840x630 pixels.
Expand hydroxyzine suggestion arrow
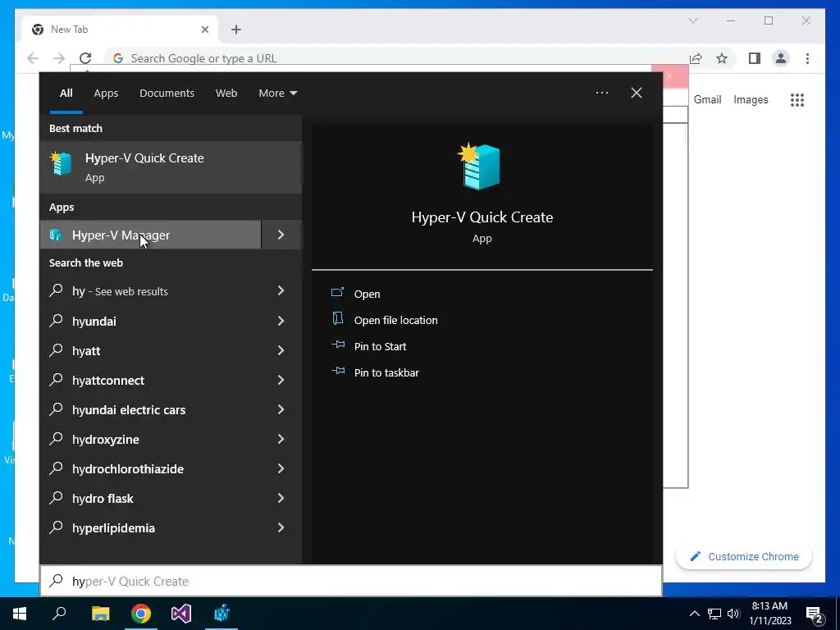(x=281, y=439)
